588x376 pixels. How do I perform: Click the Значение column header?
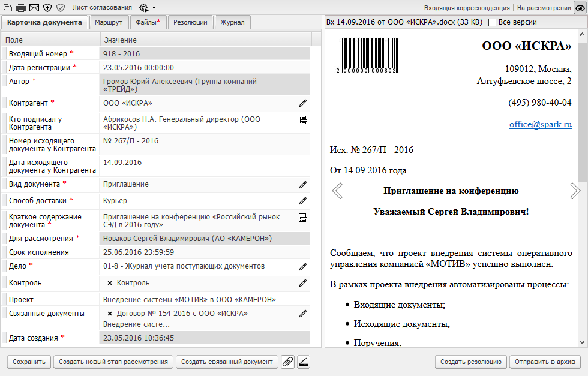point(198,40)
